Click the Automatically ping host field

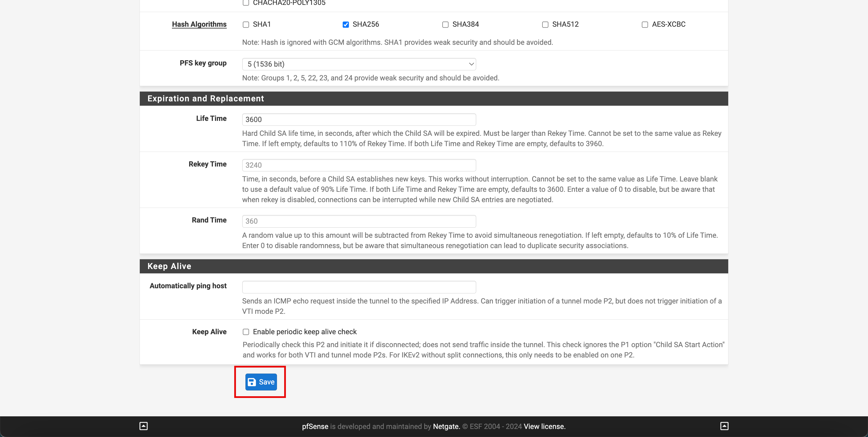tap(359, 286)
